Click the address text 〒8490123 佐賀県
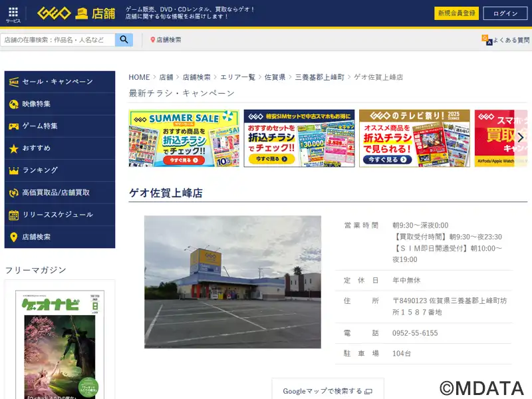This screenshot has width=532, height=399. [450, 307]
